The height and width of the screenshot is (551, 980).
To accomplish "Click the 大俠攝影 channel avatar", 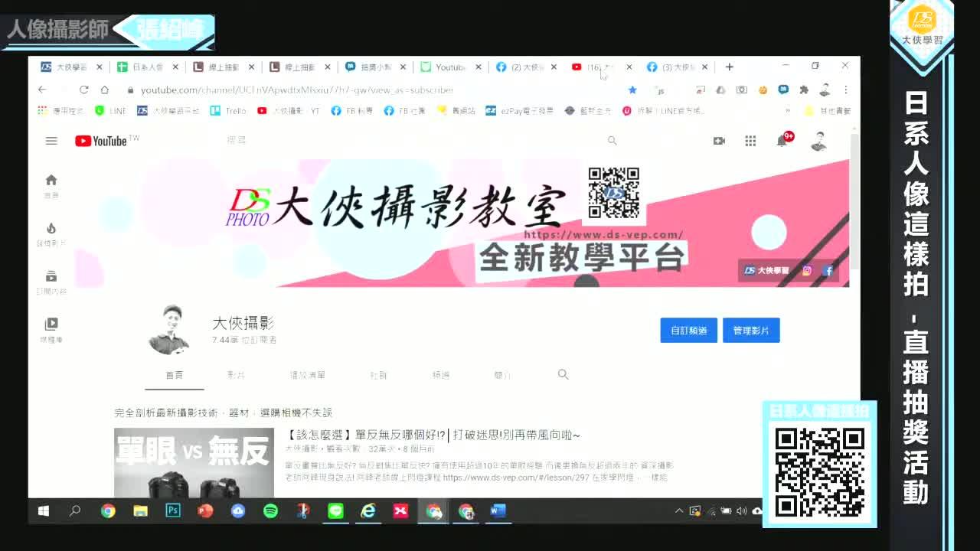I will click(168, 330).
